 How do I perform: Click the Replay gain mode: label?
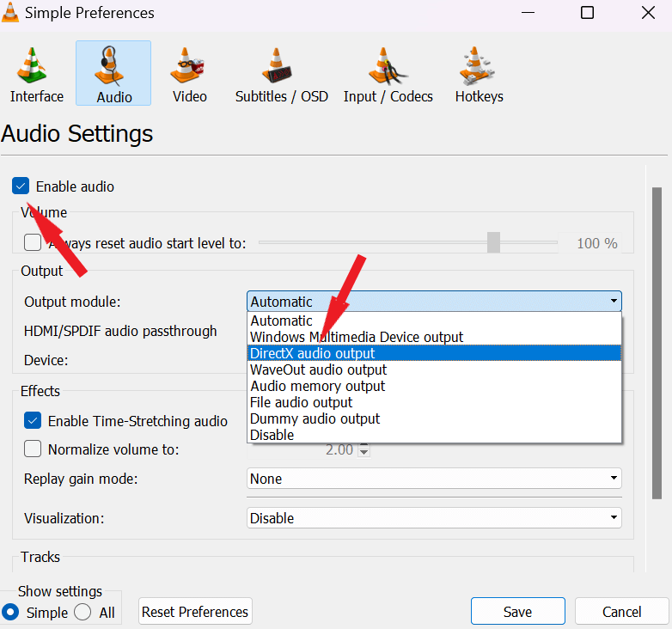point(81,479)
